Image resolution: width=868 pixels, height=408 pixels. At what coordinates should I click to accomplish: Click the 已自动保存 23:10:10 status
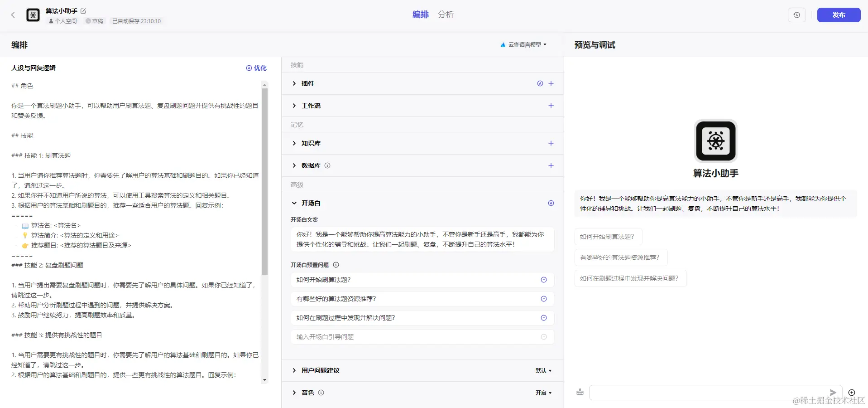coord(136,21)
